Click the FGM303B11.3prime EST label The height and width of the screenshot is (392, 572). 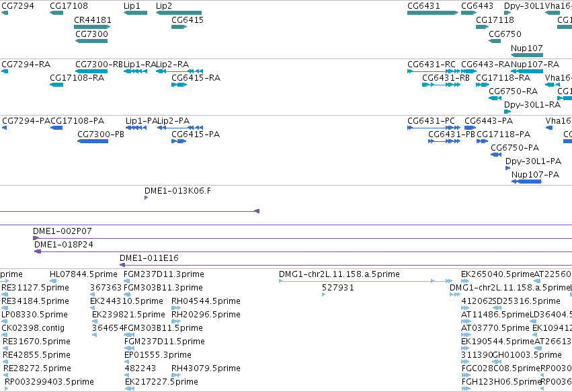163,288
